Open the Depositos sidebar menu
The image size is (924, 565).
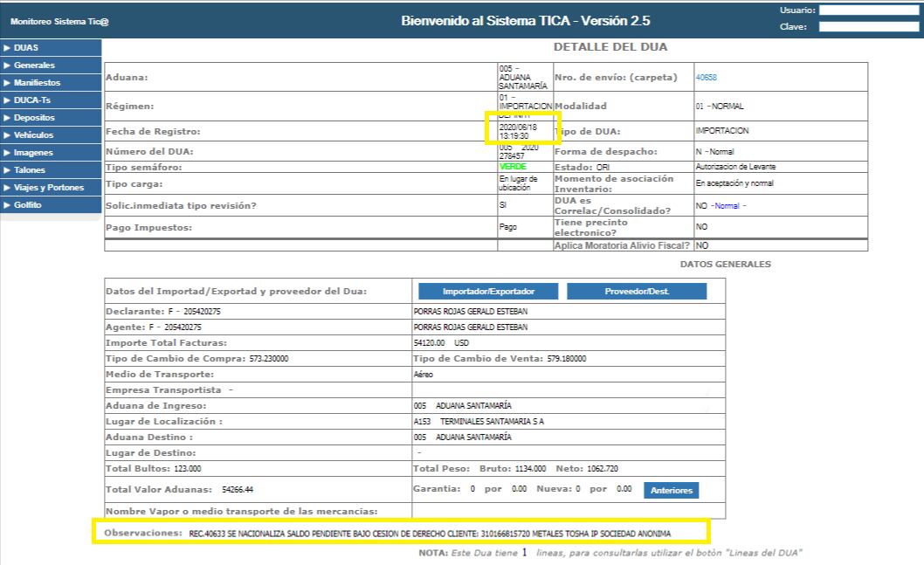(34, 118)
